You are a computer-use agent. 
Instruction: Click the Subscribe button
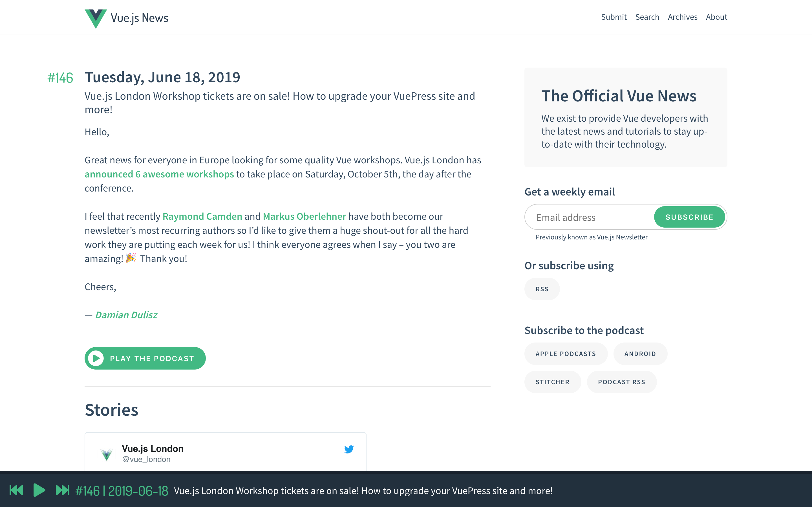coord(689,217)
